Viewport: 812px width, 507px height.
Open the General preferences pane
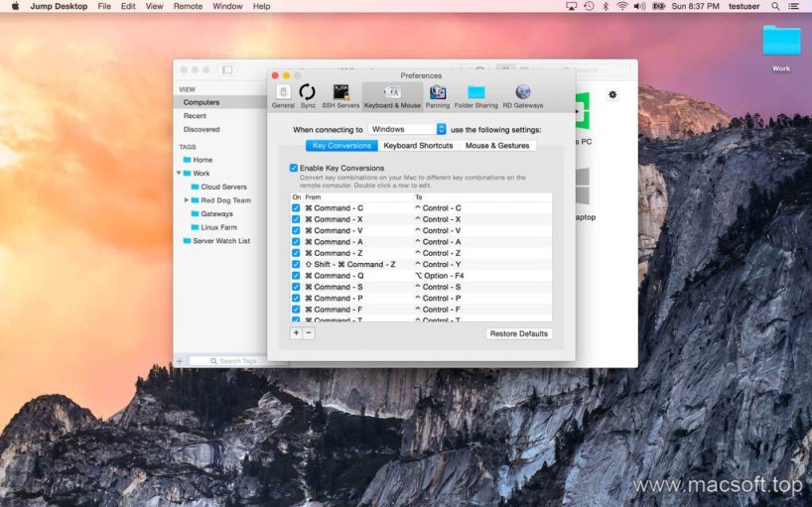(x=283, y=95)
